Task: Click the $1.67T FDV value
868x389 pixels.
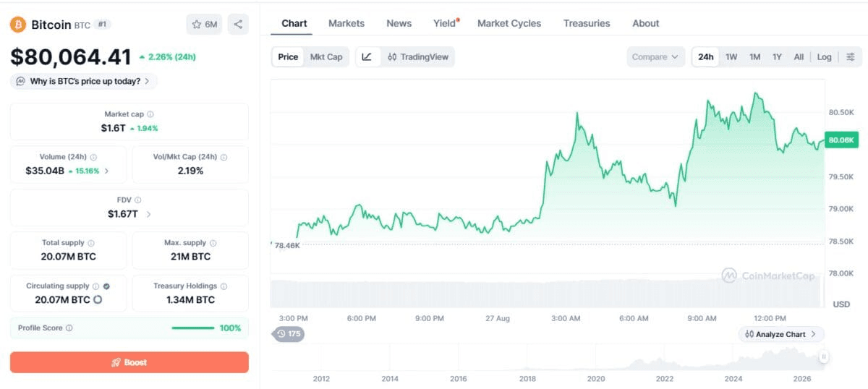Action: [x=123, y=214]
